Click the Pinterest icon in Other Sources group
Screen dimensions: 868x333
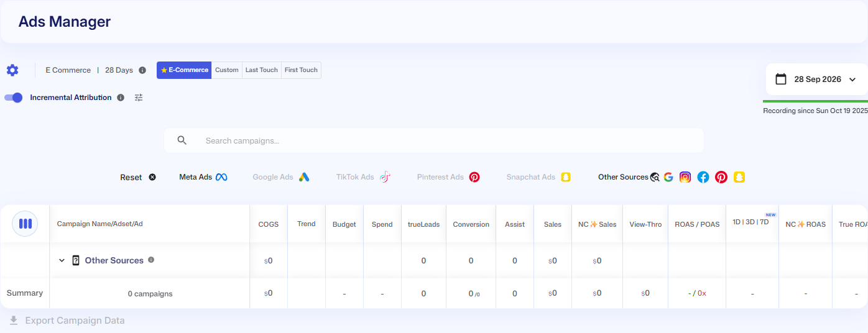721,177
